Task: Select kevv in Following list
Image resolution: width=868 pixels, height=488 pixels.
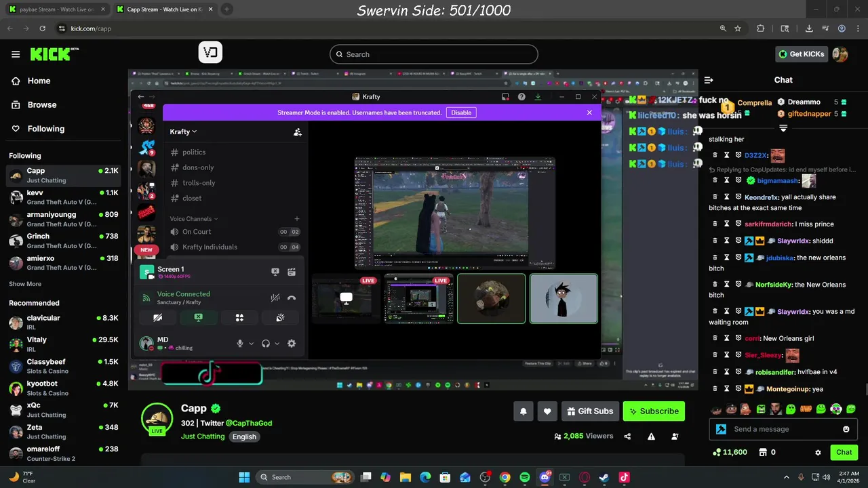Action: pyautogui.click(x=64, y=197)
